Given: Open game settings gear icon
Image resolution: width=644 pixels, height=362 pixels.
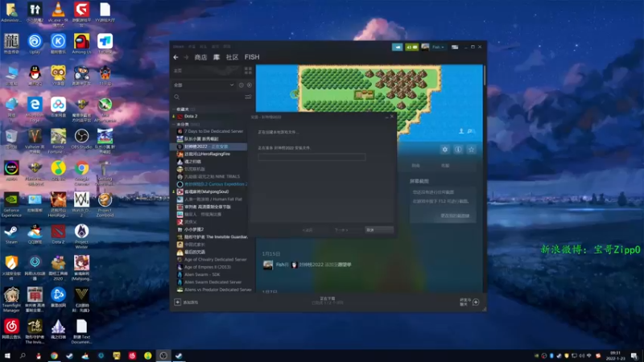Looking at the screenshot, I should coord(445,150).
